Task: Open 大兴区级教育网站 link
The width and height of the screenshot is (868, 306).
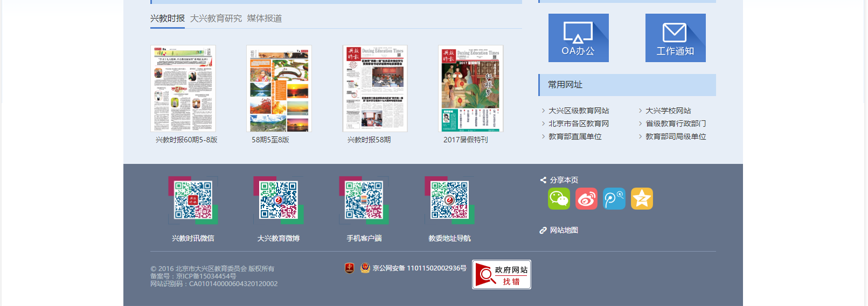Action: pyautogui.click(x=579, y=110)
